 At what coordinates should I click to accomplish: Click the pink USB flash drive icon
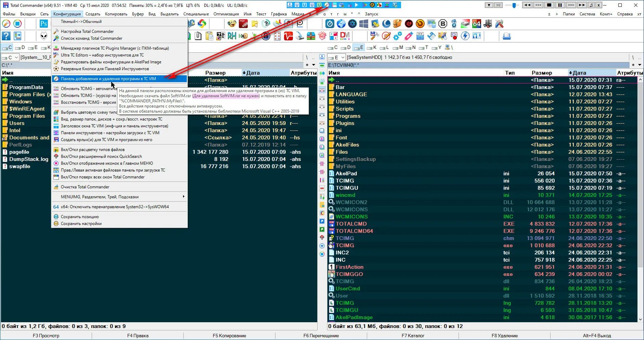pos(409,36)
